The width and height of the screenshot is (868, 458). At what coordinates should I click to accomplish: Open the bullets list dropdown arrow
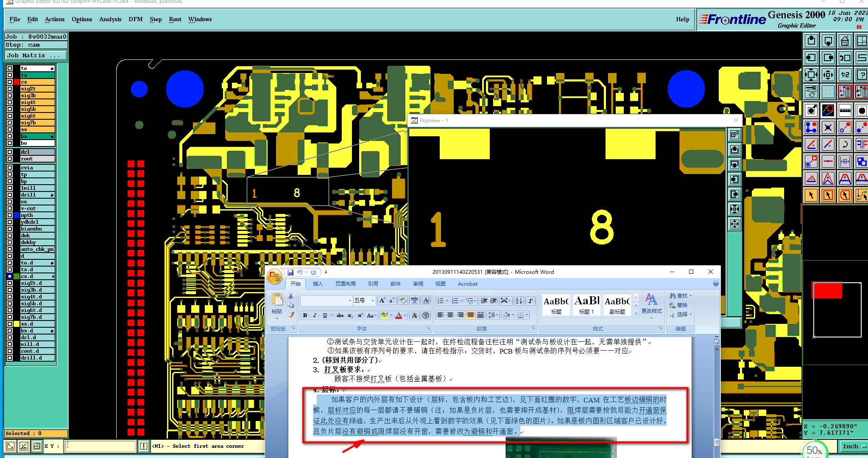(447, 301)
